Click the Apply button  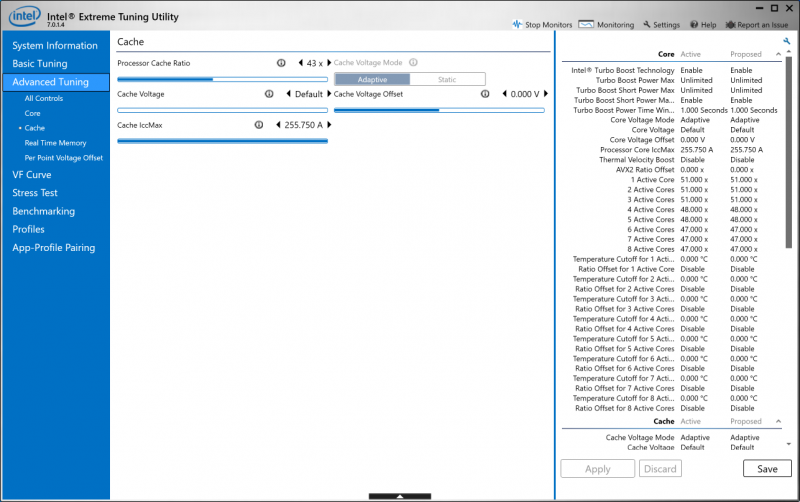pyautogui.click(x=597, y=469)
